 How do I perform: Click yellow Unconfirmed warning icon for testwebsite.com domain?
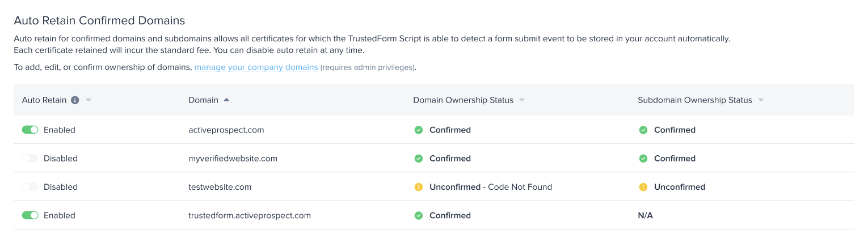click(x=419, y=187)
